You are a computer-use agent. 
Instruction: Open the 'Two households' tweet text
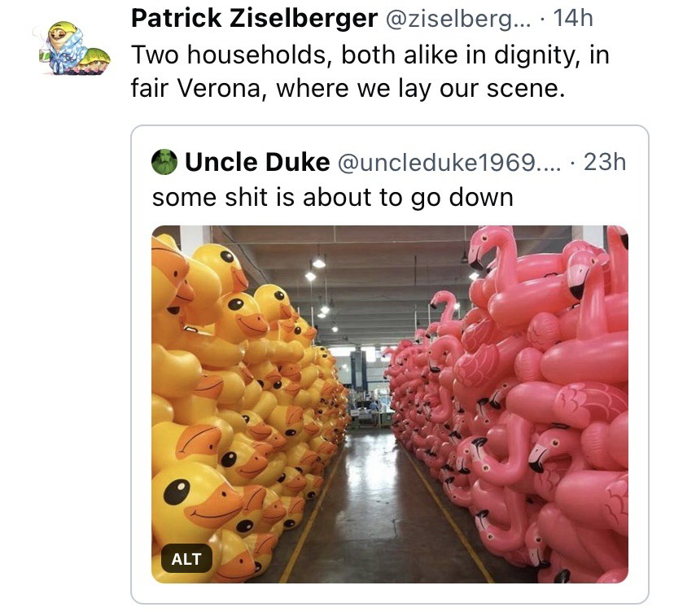pos(370,71)
